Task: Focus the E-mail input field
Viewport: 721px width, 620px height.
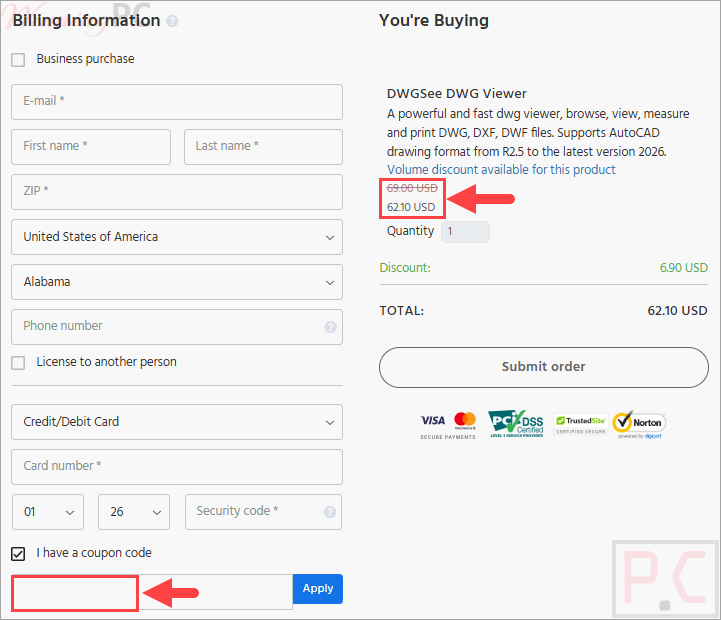Action: click(x=177, y=102)
